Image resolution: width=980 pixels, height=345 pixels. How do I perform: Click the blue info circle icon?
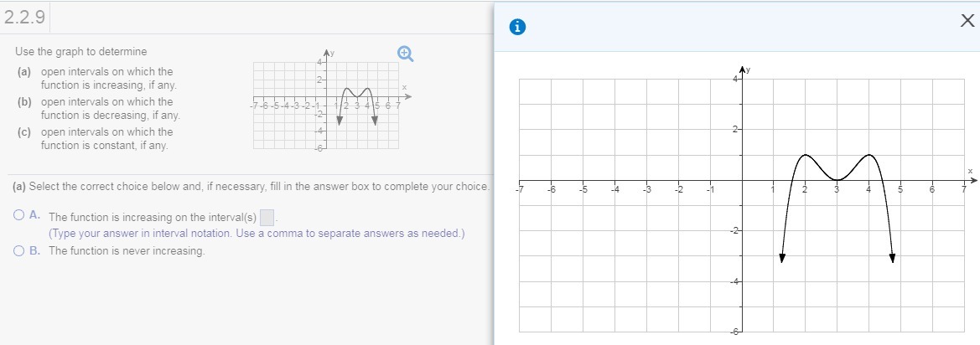(x=519, y=27)
